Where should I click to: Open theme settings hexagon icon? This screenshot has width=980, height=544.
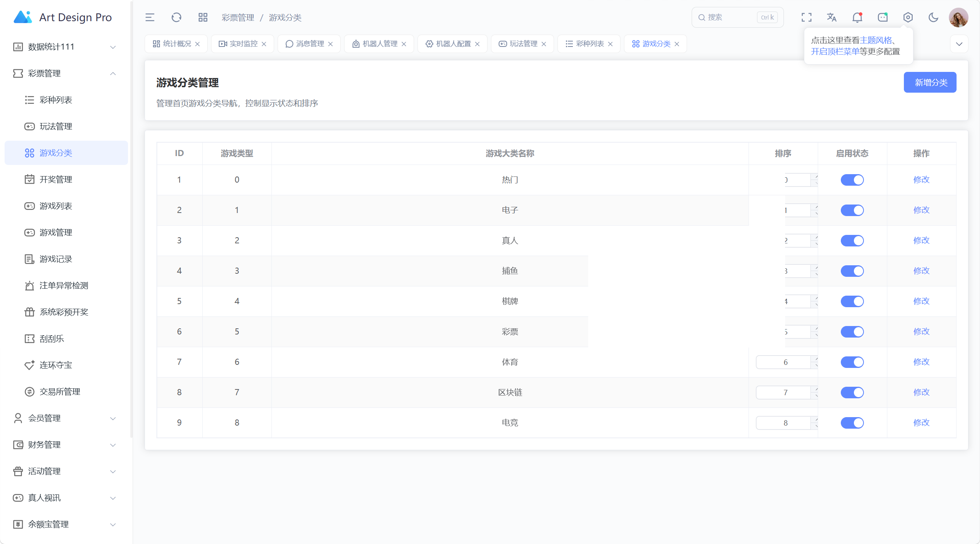(x=908, y=17)
